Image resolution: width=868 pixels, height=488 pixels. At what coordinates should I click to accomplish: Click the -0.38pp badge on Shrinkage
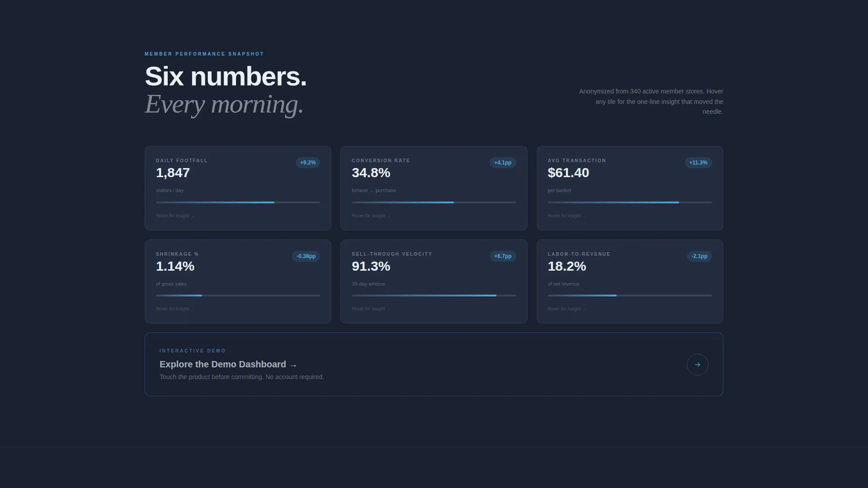(306, 256)
